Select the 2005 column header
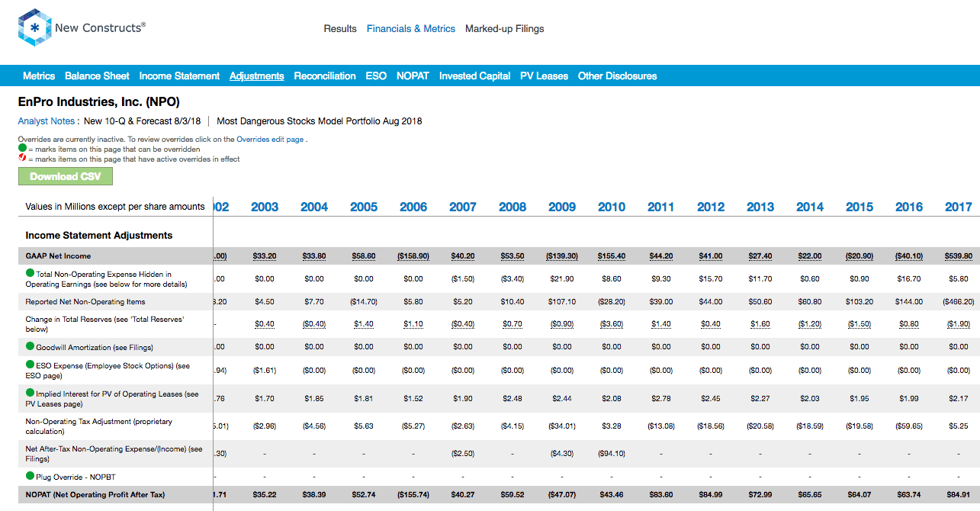The image size is (980, 511). (x=364, y=207)
